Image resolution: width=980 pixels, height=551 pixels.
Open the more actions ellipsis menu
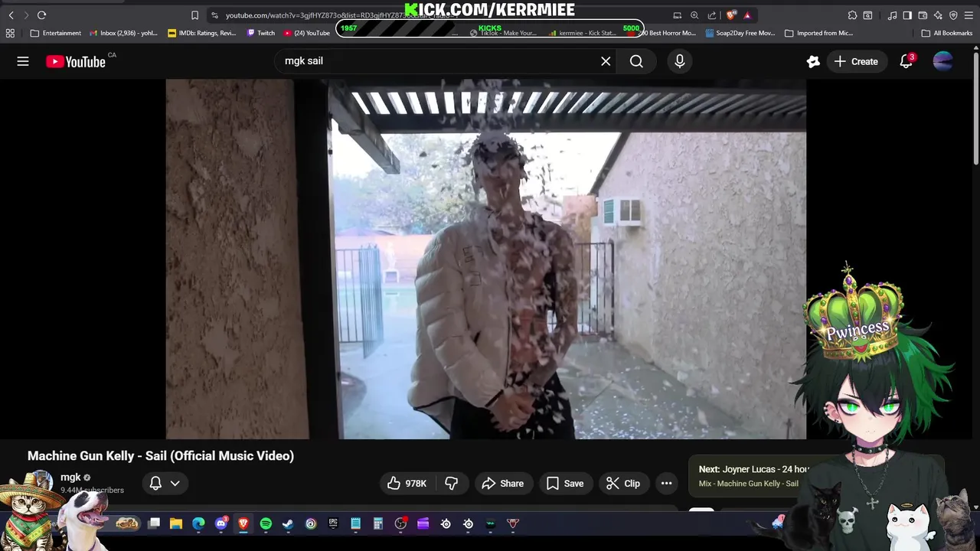click(x=666, y=483)
